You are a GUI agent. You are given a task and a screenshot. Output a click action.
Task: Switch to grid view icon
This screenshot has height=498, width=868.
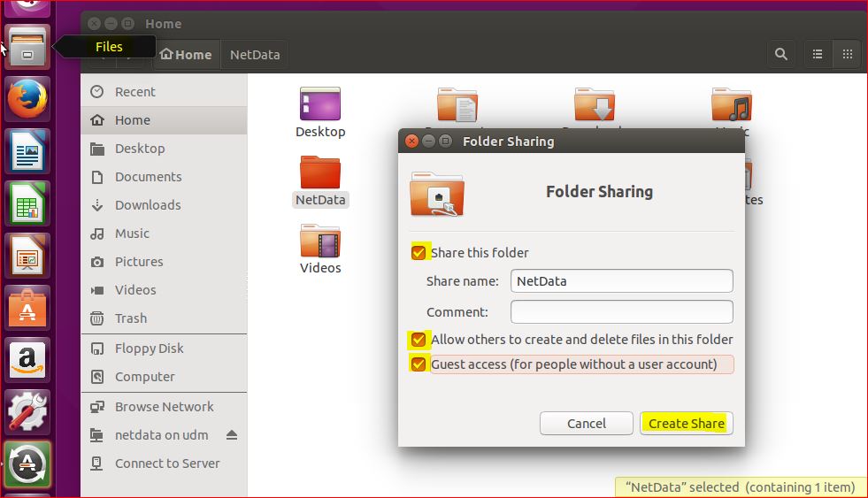(847, 54)
